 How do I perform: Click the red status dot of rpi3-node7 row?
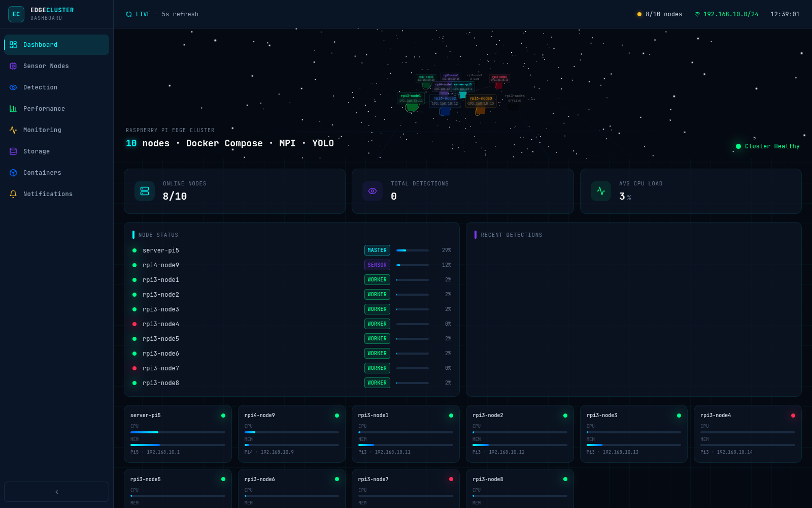[x=134, y=368]
